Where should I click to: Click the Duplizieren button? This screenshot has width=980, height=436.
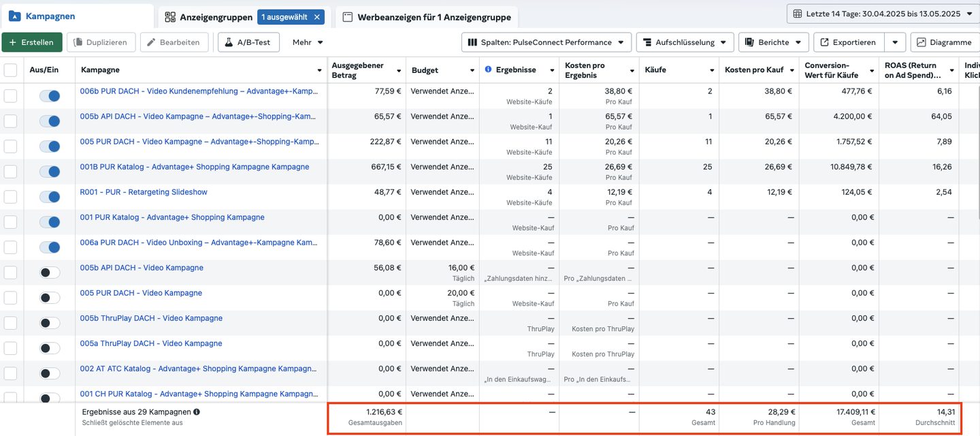[x=101, y=42]
